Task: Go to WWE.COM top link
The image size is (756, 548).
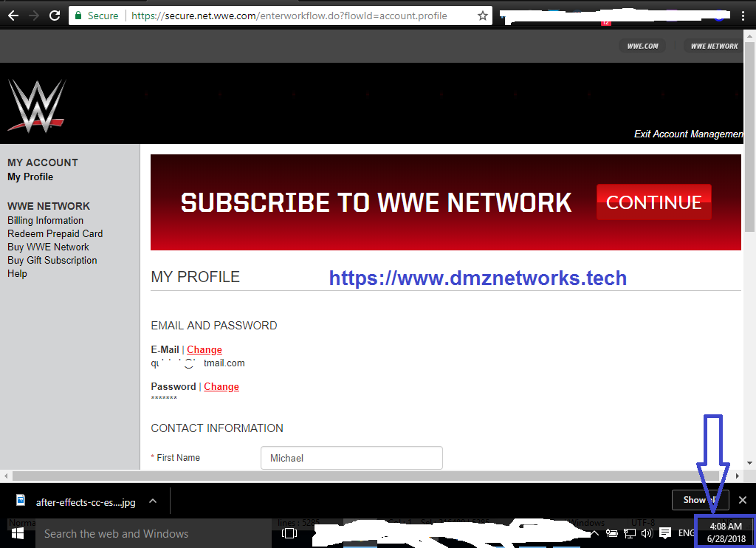Action: 642,47
